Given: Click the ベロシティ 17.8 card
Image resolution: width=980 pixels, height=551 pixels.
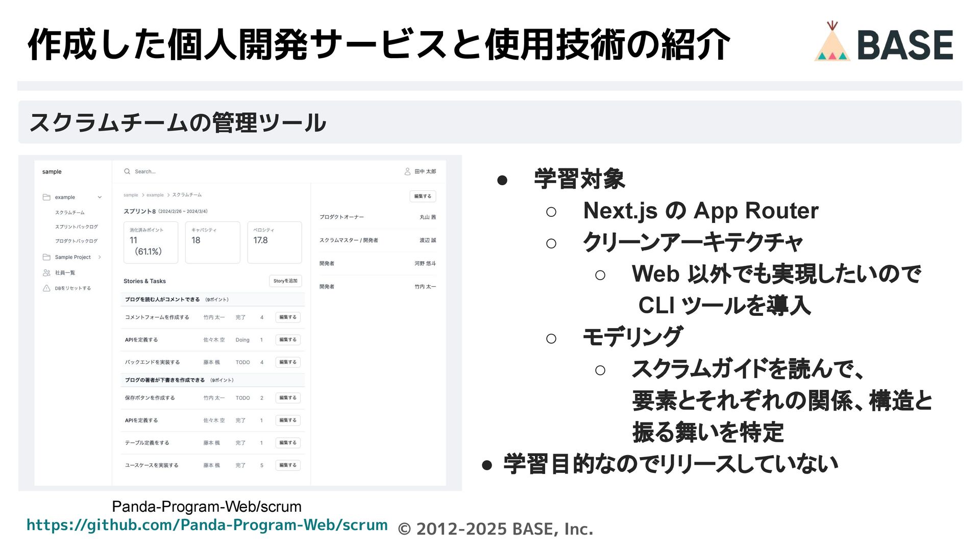Looking at the screenshot, I should (275, 242).
